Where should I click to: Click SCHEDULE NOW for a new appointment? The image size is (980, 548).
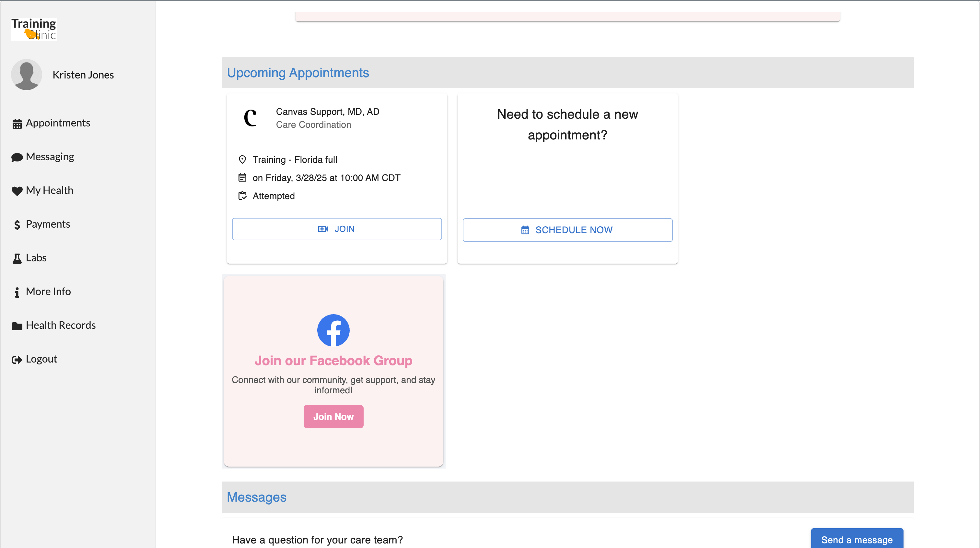coord(567,230)
